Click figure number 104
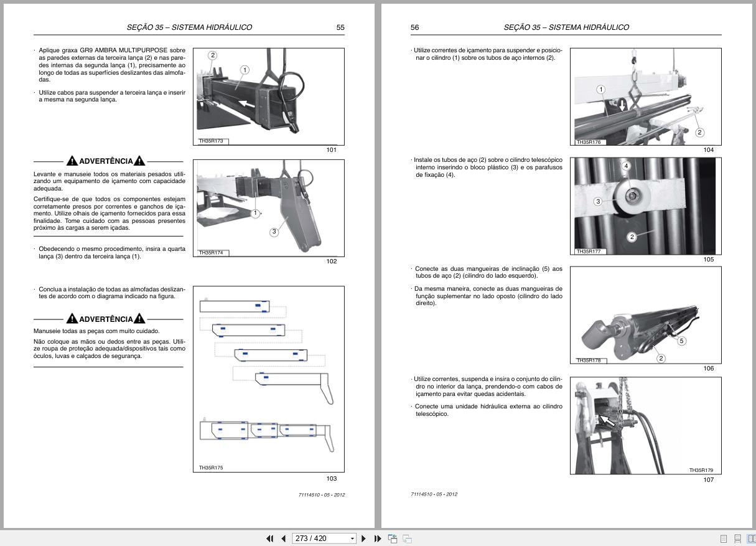Viewport: 756px width, 546px height. [709, 150]
